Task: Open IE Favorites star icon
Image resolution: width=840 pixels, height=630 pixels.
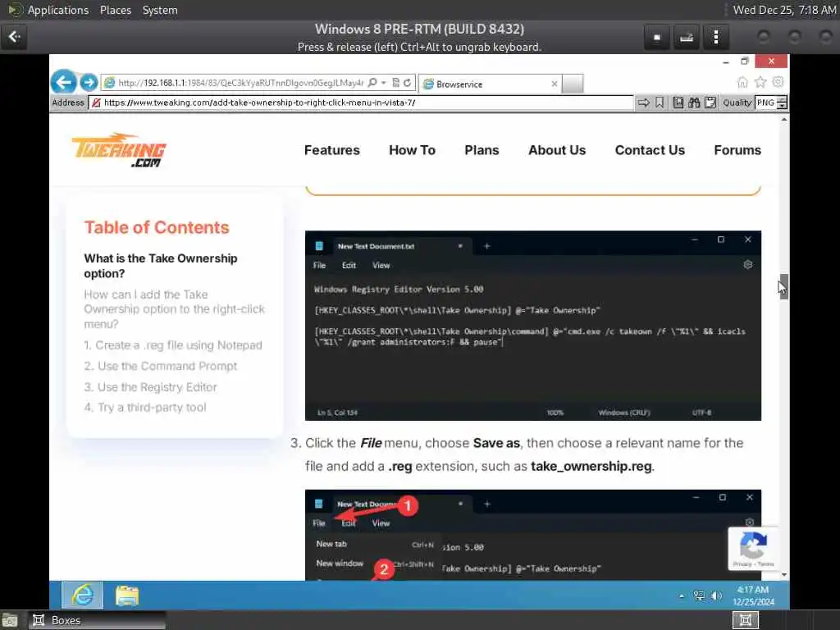Action: (760, 82)
